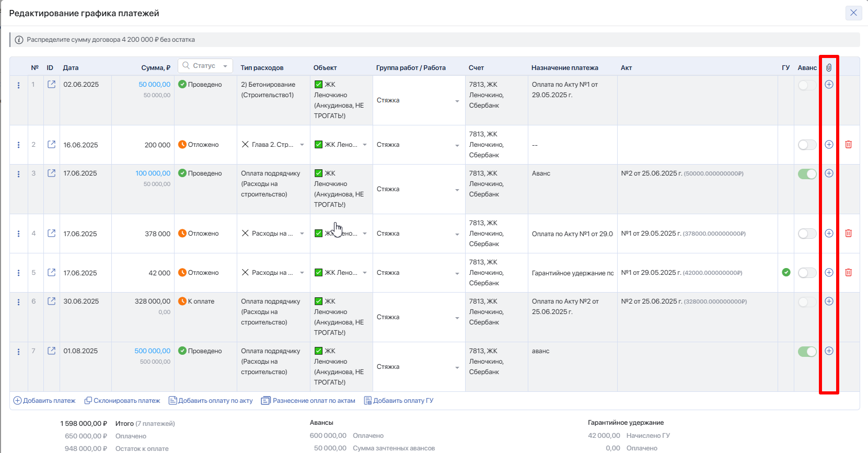Viewport: 868px width, 453px height.
Task: Open the Статус filter dropdown
Action: (x=205, y=66)
